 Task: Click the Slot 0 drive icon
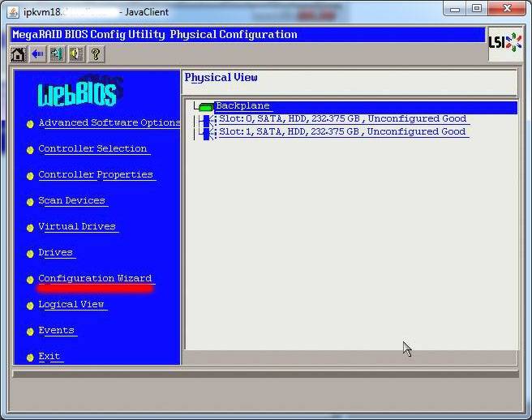point(209,120)
